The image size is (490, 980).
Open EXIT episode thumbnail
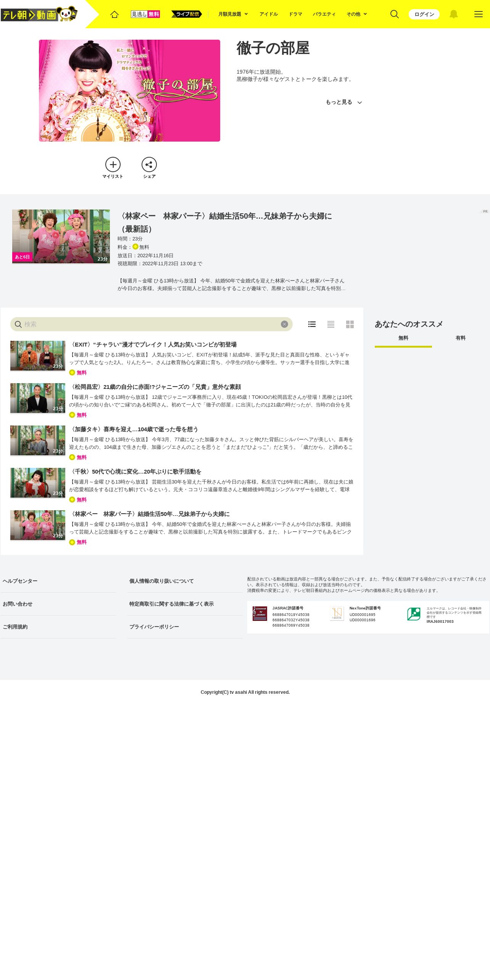click(x=38, y=356)
